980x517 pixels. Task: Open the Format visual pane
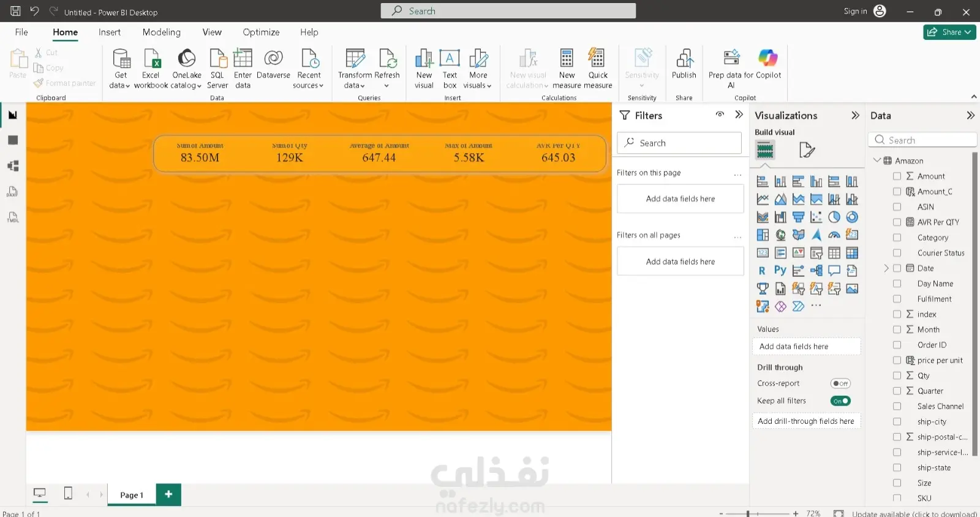click(x=807, y=150)
